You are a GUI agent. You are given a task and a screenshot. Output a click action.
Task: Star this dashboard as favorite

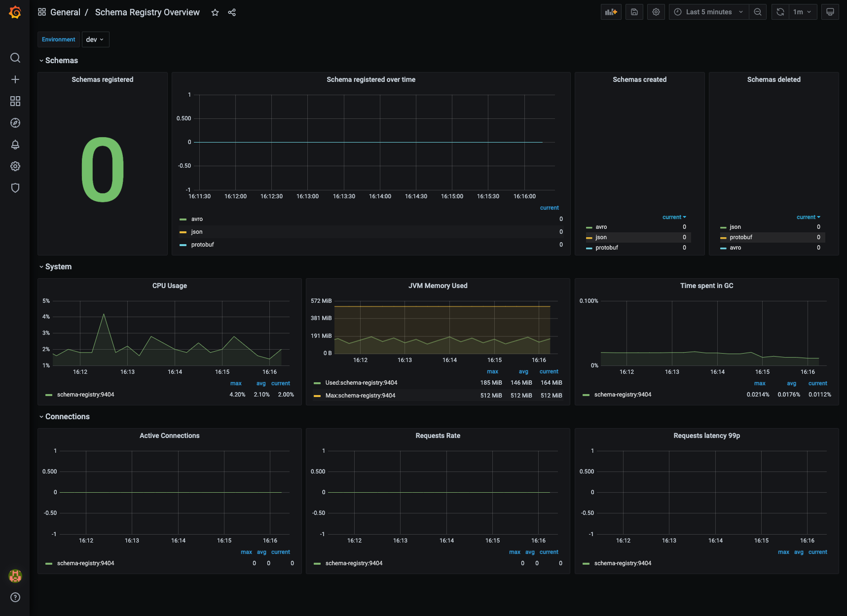tap(215, 12)
